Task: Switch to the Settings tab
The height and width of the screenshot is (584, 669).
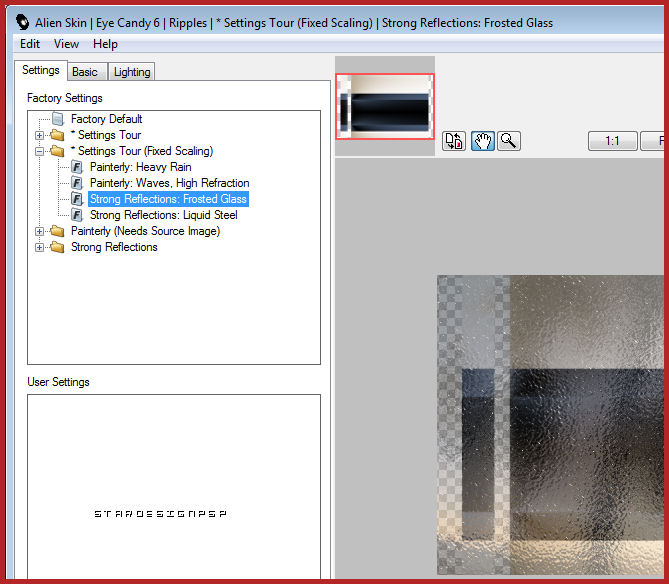Action: 41,70
